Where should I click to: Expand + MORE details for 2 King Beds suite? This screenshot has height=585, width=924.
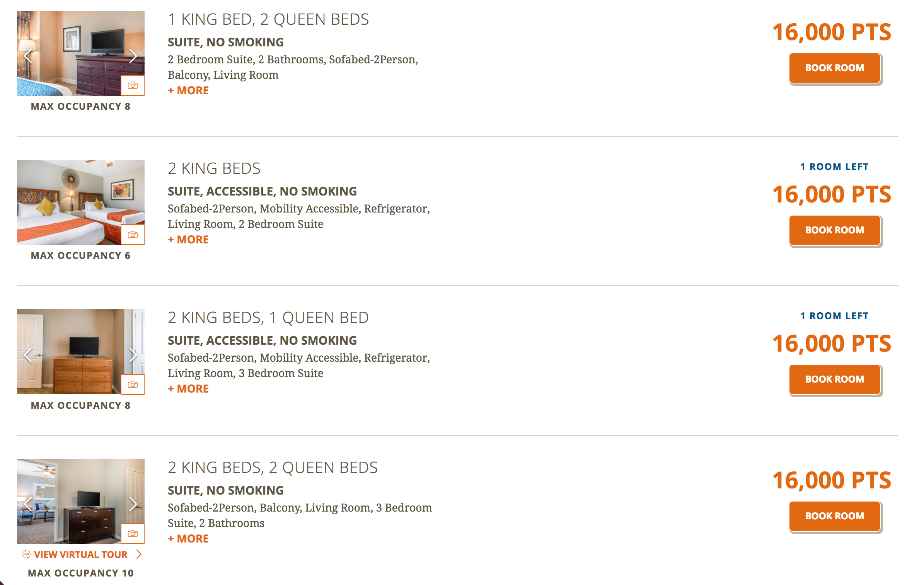pos(188,240)
